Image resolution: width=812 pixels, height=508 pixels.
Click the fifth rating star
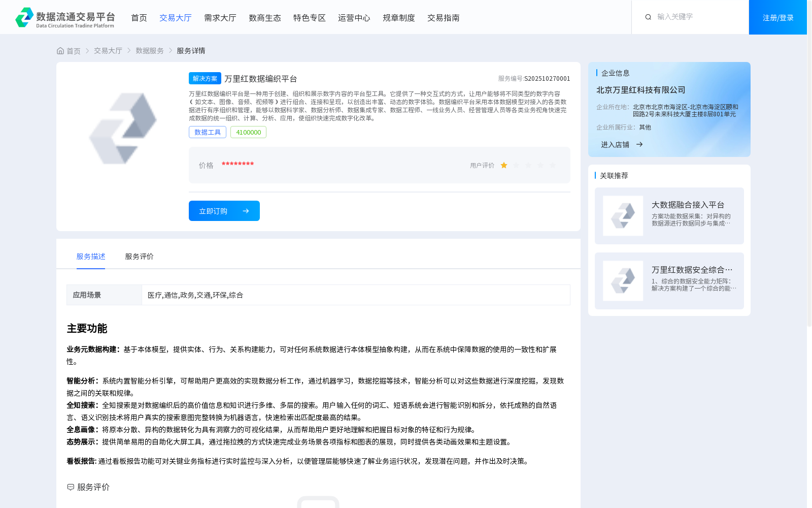click(x=553, y=165)
